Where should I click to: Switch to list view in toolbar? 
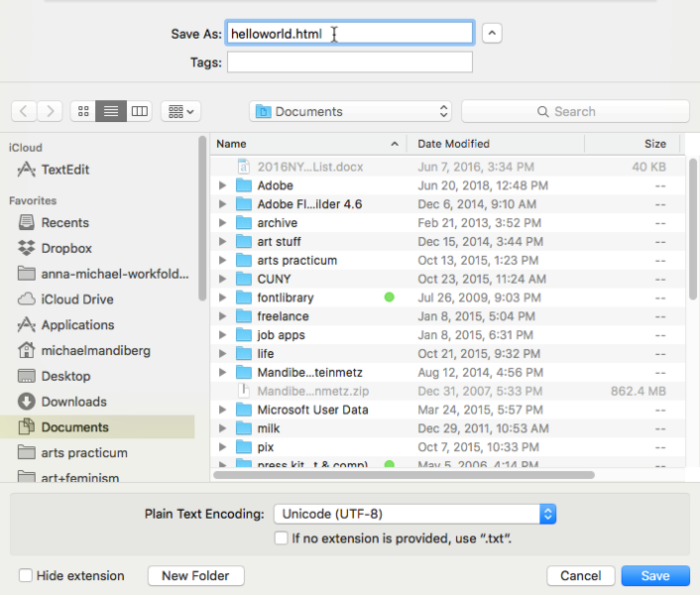point(111,111)
